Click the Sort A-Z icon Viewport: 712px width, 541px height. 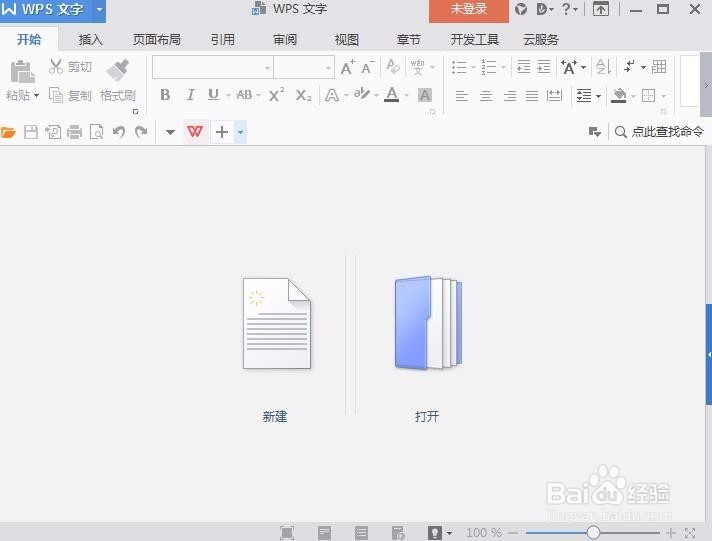pos(603,67)
